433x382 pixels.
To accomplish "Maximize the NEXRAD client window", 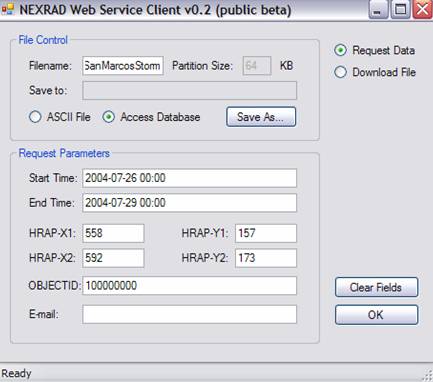I will (400, 10).
